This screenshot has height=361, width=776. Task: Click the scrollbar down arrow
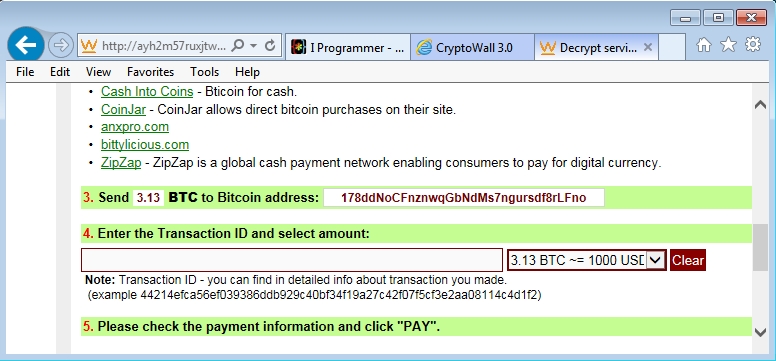760,332
